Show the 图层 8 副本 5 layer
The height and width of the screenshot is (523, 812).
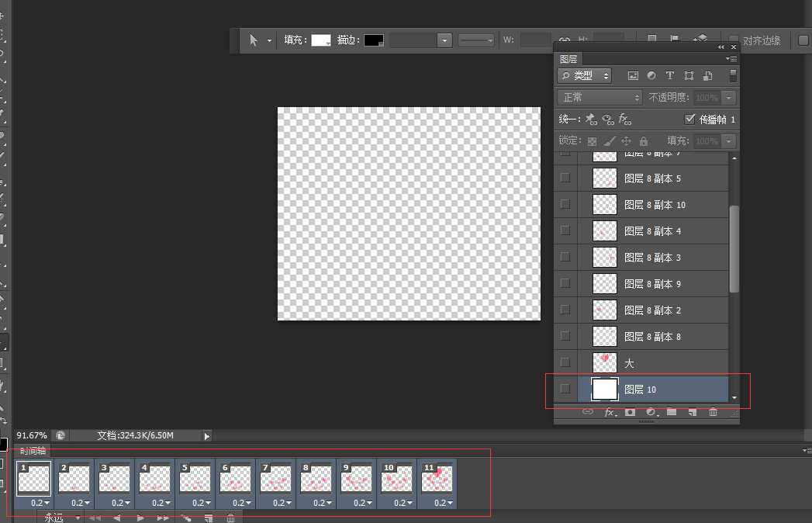coord(565,178)
